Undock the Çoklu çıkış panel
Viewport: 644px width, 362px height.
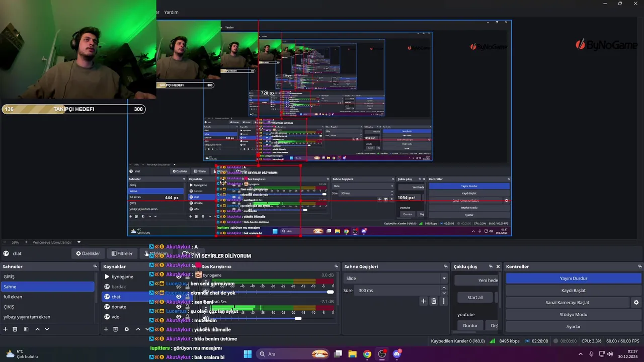click(491, 266)
